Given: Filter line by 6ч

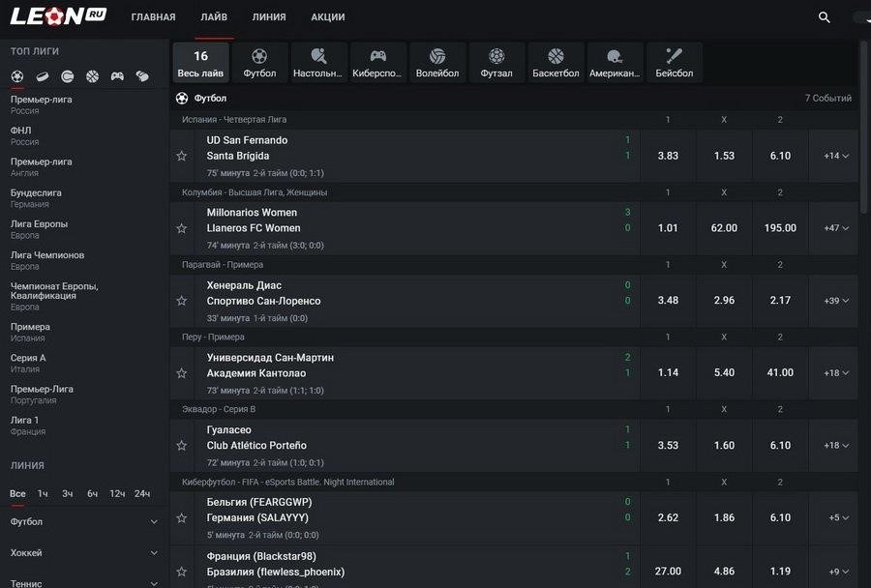Looking at the screenshot, I should point(92,493).
